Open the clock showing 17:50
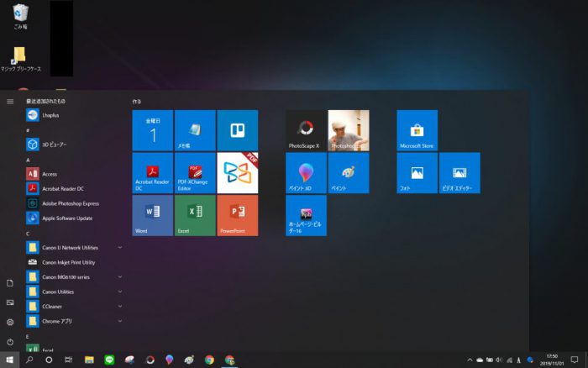Screen dimensions: 588x368 [552, 360]
